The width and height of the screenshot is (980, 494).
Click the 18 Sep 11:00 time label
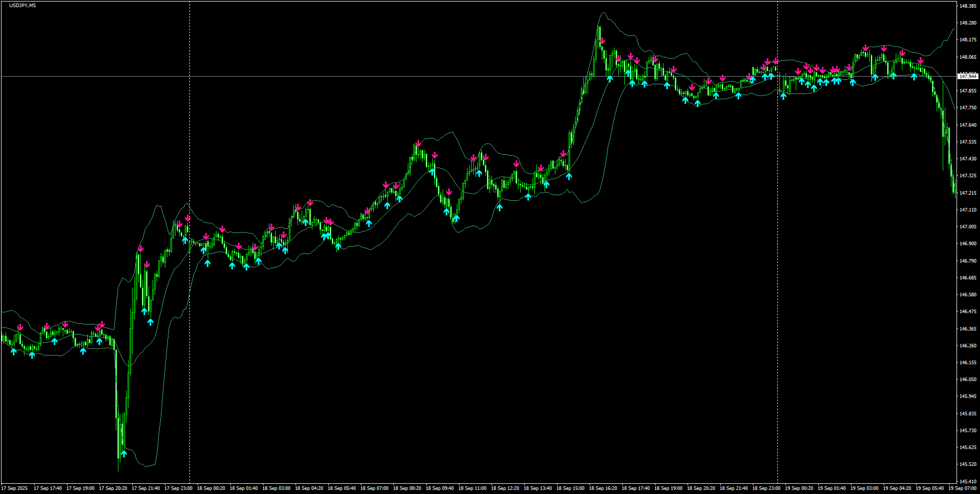472,488
